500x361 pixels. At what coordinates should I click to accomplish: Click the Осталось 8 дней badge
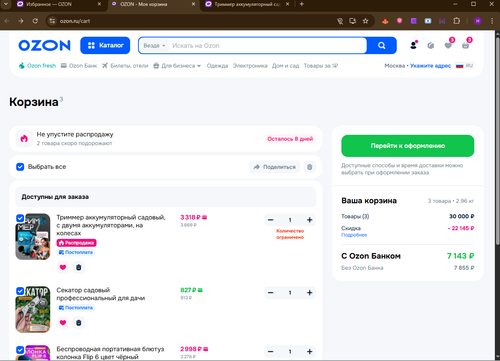pos(290,139)
